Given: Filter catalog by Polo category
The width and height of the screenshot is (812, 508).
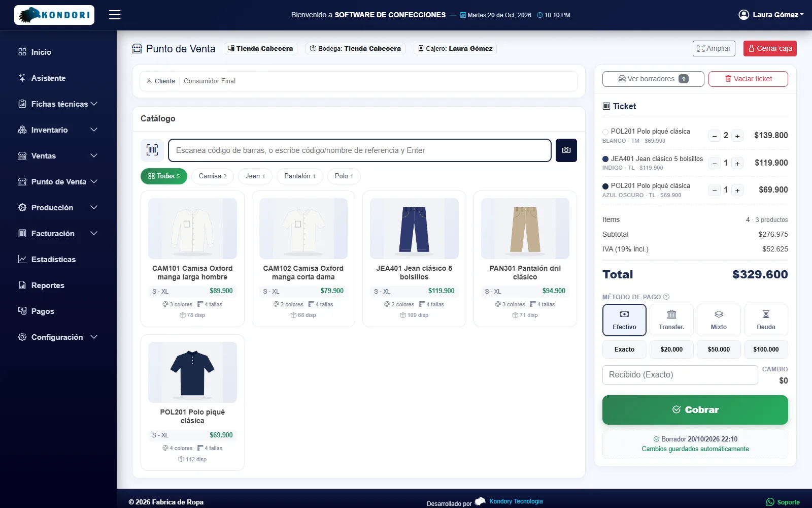Looking at the screenshot, I should (x=344, y=176).
